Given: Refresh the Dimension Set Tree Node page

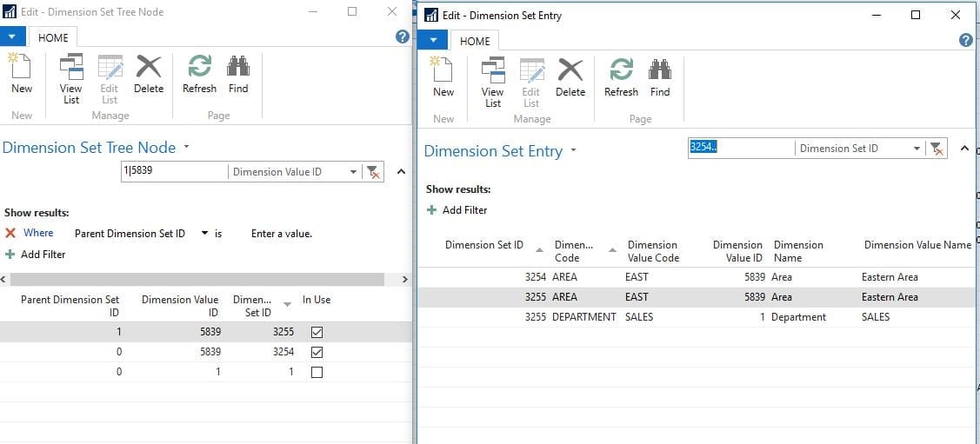Looking at the screenshot, I should (x=199, y=74).
